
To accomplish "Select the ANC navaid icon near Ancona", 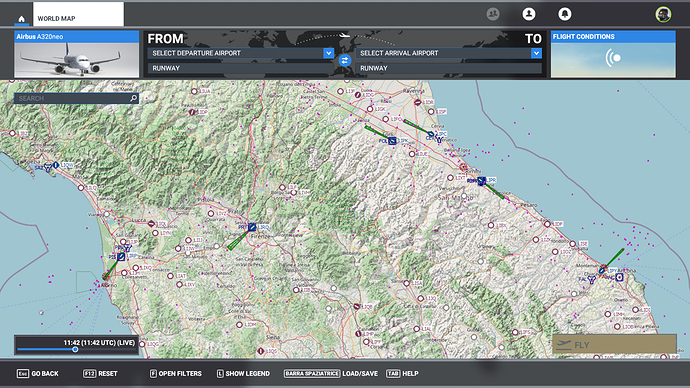I will pos(620,277).
